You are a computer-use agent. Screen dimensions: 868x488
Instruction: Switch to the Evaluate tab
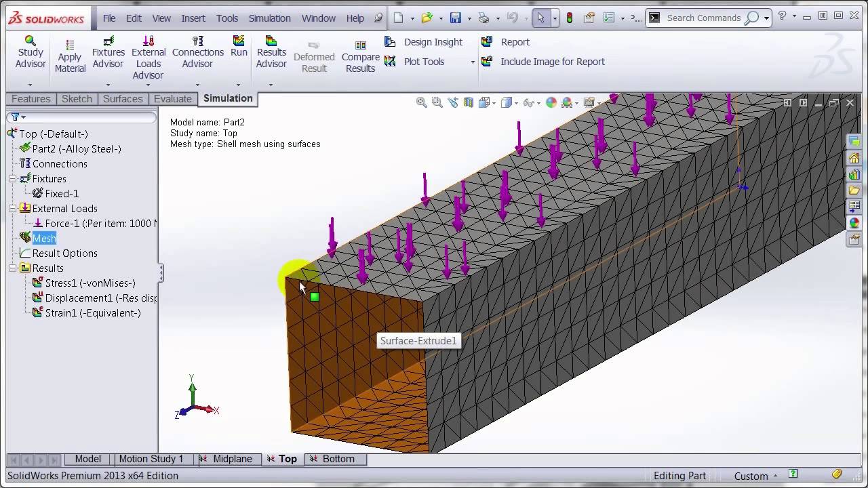pos(173,99)
